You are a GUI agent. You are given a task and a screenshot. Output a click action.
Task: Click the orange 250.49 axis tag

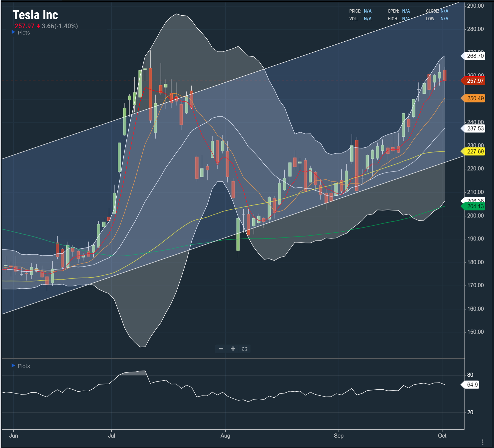coord(475,98)
